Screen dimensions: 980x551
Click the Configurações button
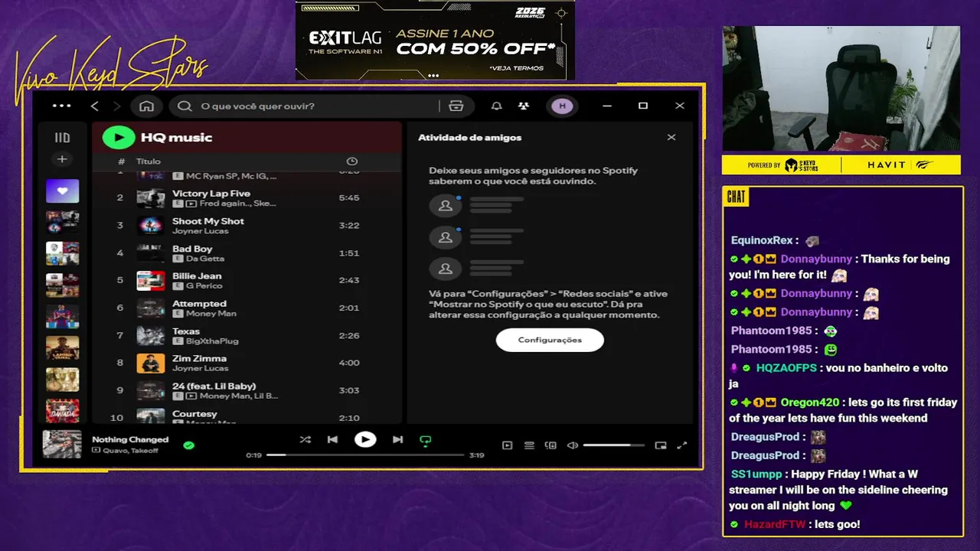coord(550,340)
